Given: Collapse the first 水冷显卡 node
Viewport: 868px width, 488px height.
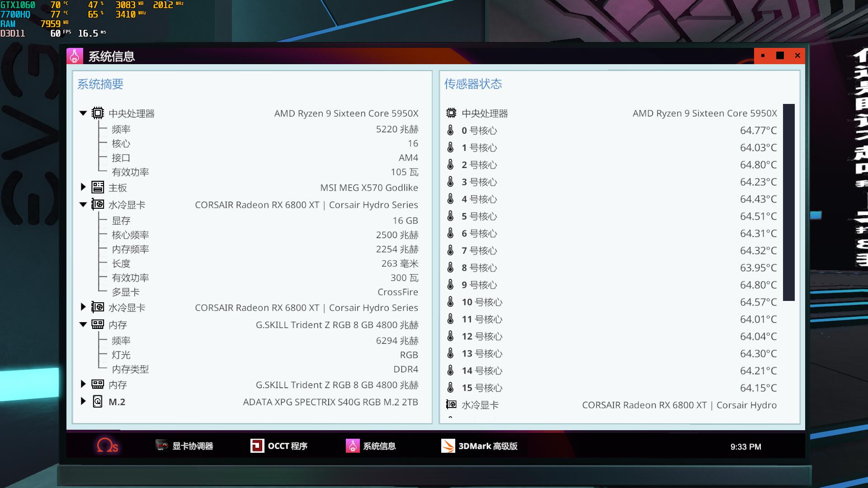Looking at the screenshot, I should pyautogui.click(x=83, y=204).
